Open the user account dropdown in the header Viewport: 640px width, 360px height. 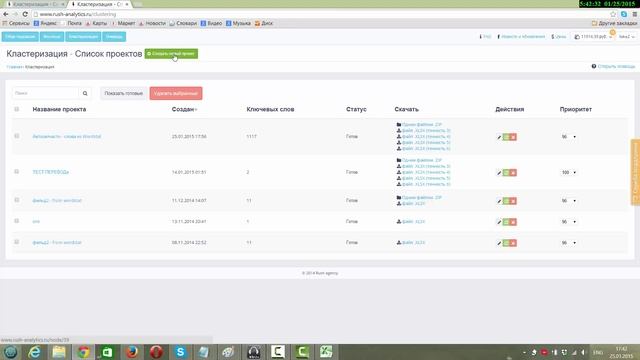click(x=627, y=37)
